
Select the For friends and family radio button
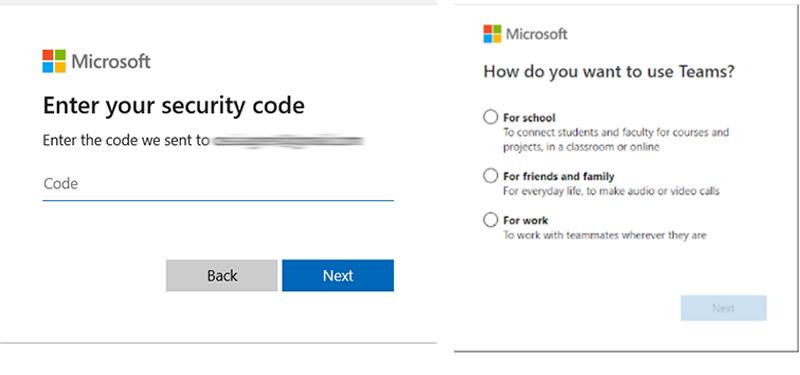click(x=490, y=176)
